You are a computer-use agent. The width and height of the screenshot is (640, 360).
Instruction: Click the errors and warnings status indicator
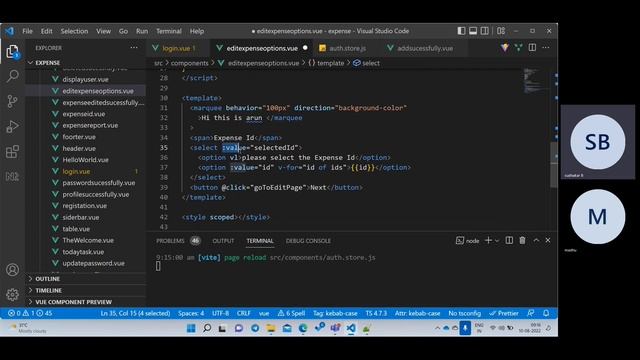(30, 313)
